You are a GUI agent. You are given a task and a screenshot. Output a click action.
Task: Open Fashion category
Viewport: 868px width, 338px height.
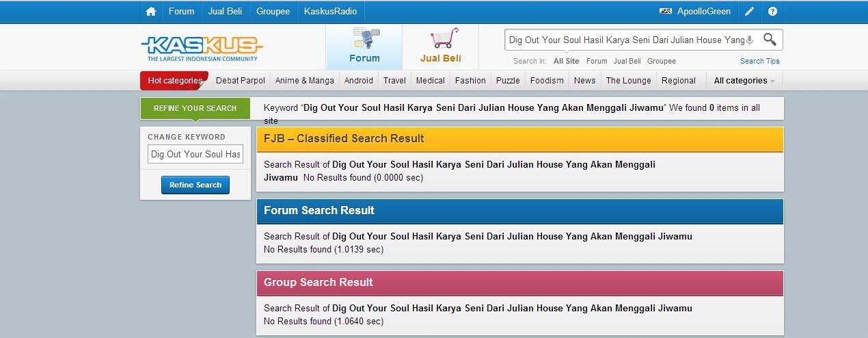tap(470, 81)
